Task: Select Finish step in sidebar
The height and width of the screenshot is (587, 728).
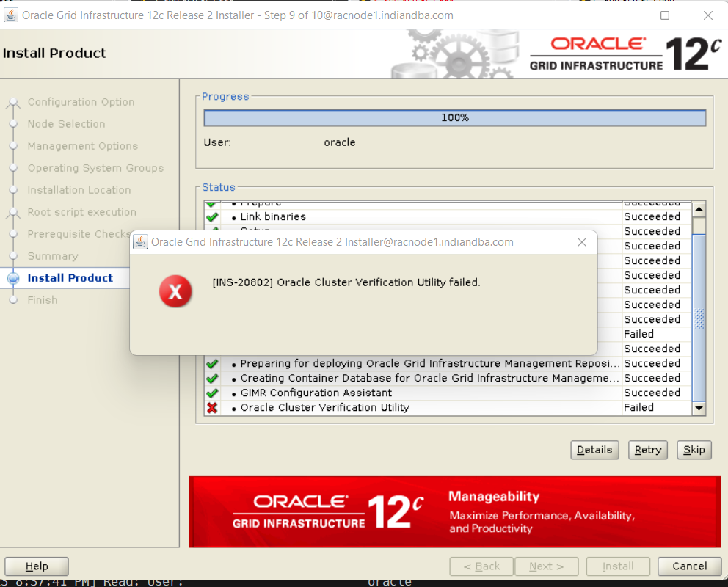Action: pos(43,300)
